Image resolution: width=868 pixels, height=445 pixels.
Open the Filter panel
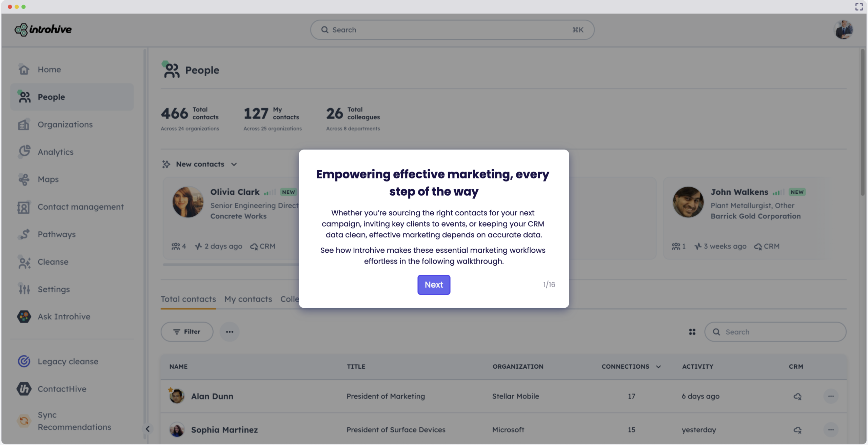[x=186, y=332]
